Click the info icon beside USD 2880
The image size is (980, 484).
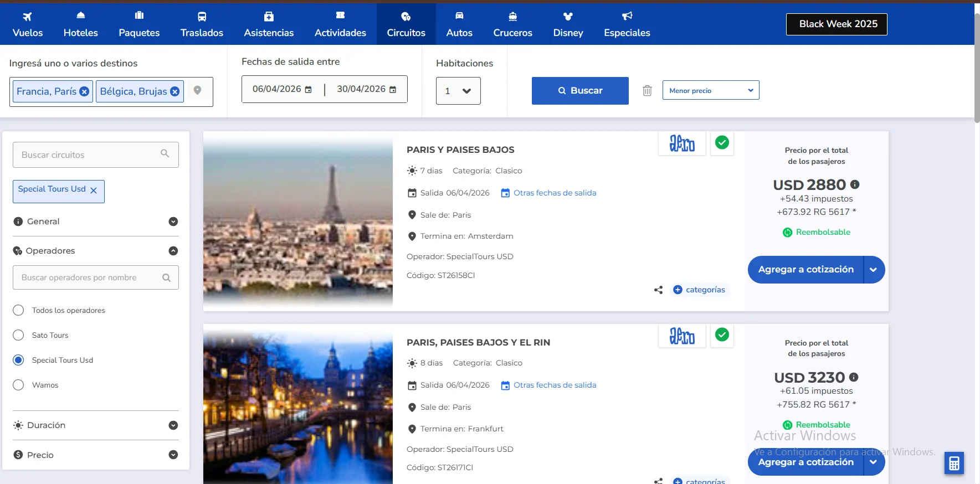click(855, 184)
